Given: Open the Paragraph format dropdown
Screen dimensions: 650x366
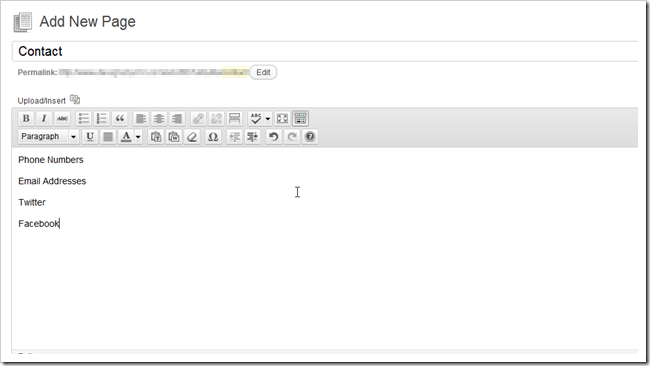Looking at the screenshot, I should (49, 136).
